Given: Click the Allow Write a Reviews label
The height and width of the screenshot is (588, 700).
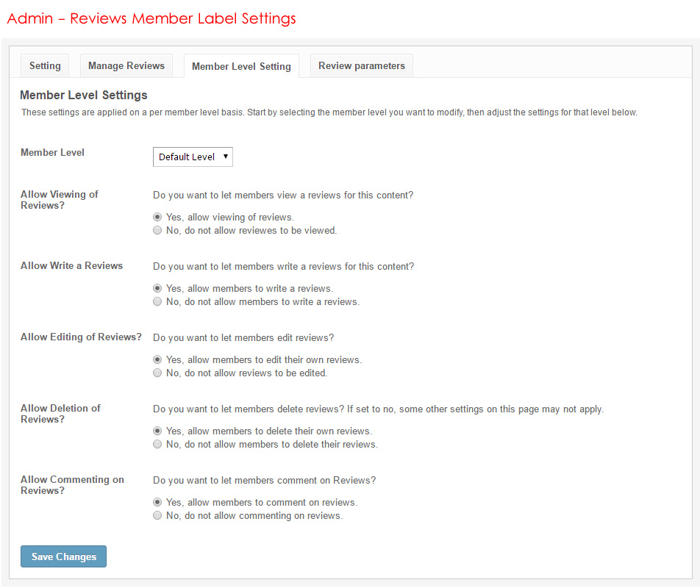Looking at the screenshot, I should [x=71, y=265].
